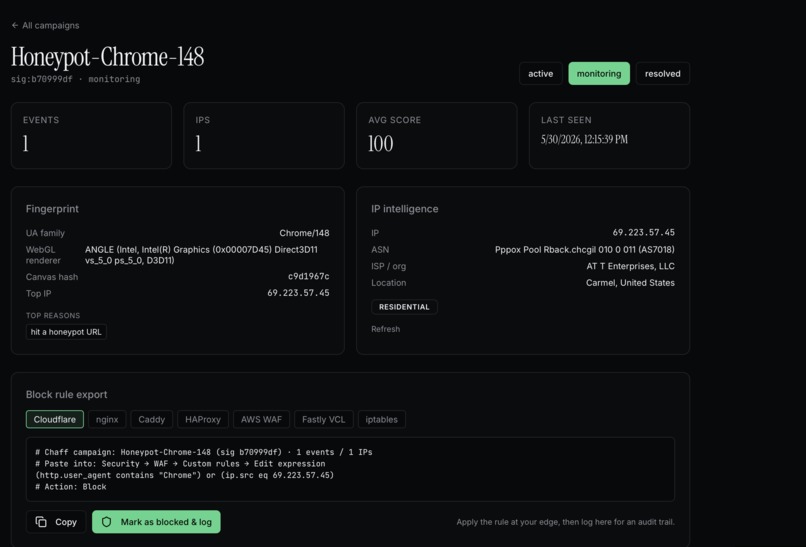806x547 pixels.
Task: Refresh the IP intelligence data
Action: 386,329
